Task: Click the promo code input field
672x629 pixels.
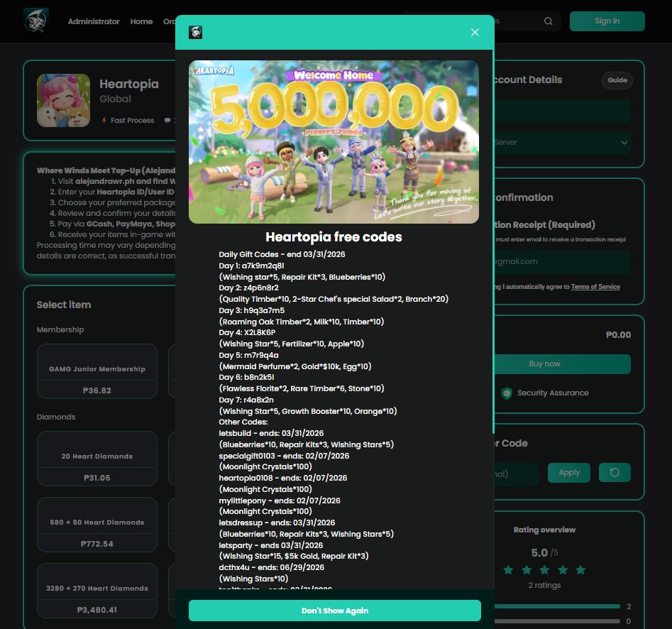Action: click(516, 474)
